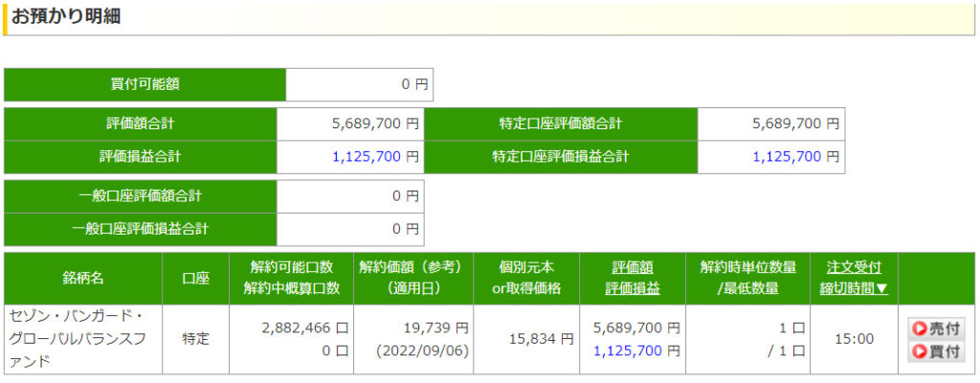Click the 15:00 order deadline cell
Image resolution: width=980 pixels, height=383 pixels.
tap(854, 339)
